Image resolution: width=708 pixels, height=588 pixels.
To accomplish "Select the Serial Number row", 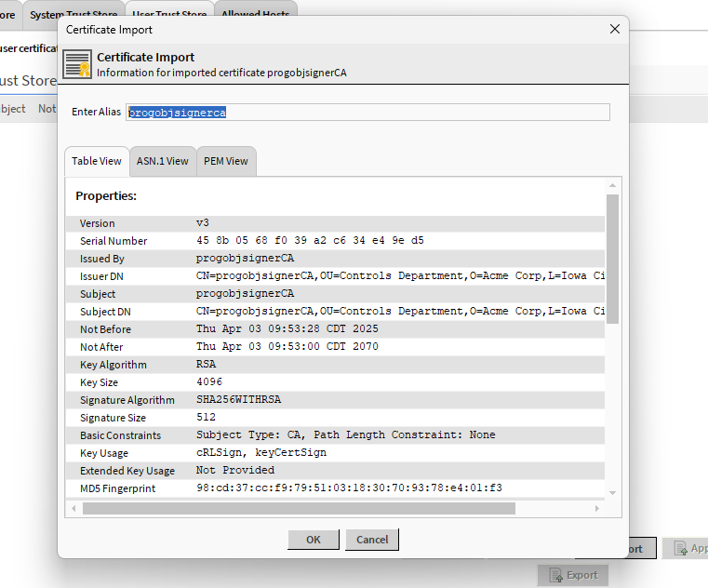I will click(x=335, y=241).
